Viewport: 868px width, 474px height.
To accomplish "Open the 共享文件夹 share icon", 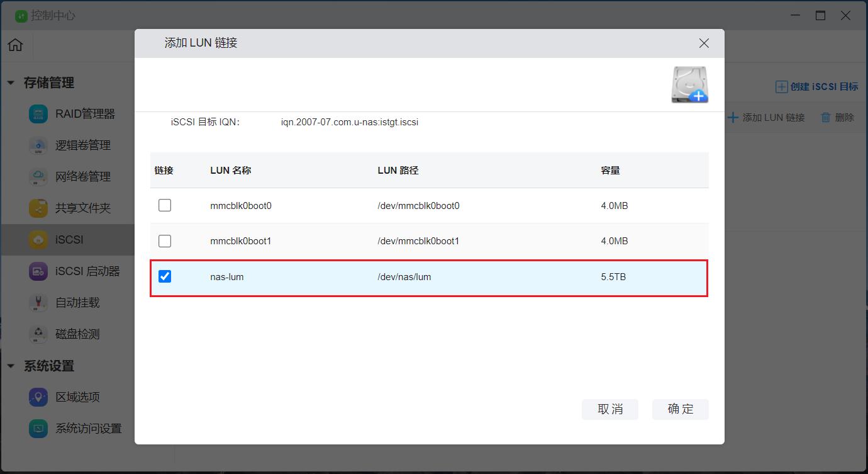I will pyautogui.click(x=38, y=208).
